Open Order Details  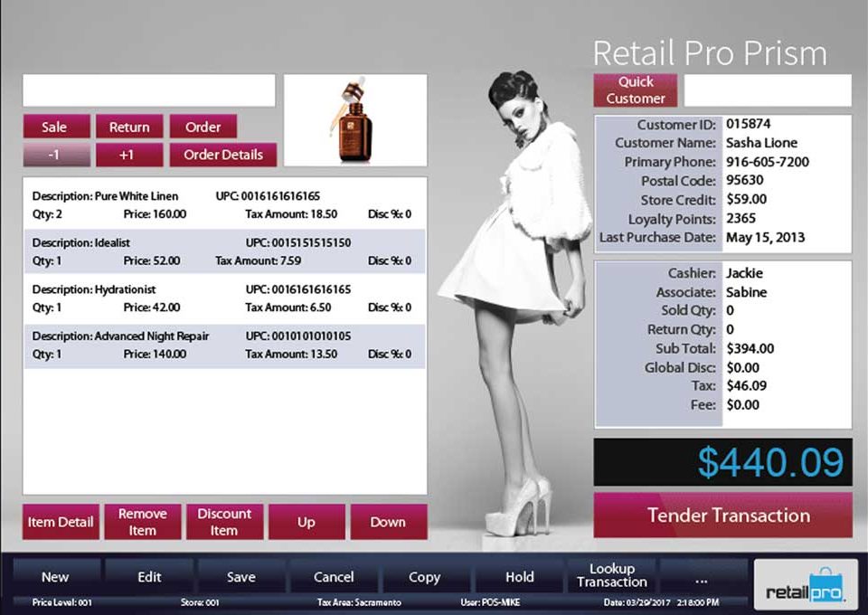point(223,155)
